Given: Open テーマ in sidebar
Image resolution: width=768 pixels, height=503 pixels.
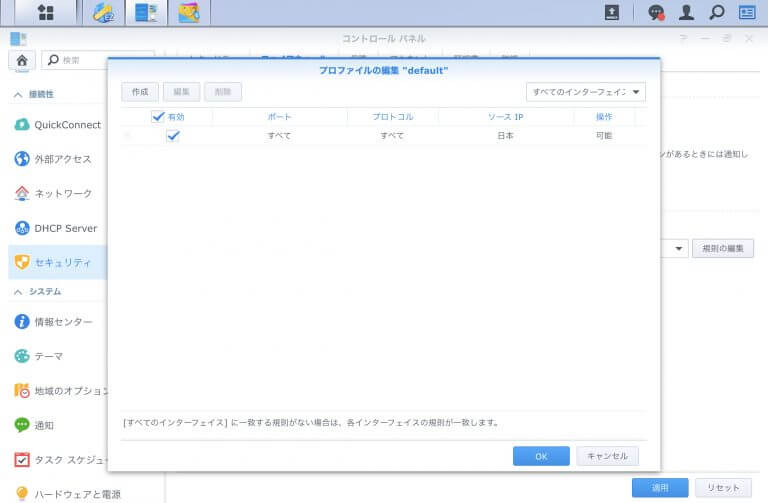Looking at the screenshot, I should pyautogui.click(x=58, y=356).
